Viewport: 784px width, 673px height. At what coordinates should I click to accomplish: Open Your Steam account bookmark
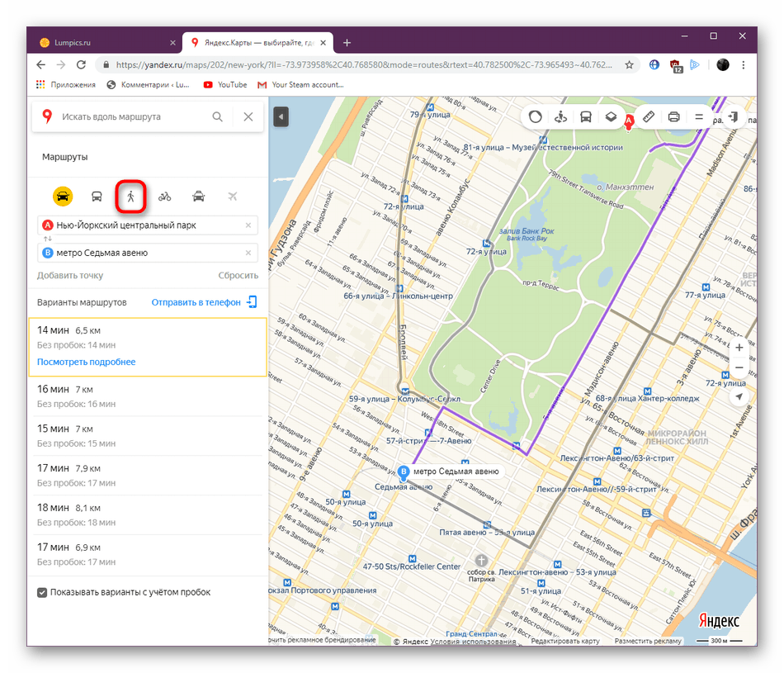(x=300, y=84)
